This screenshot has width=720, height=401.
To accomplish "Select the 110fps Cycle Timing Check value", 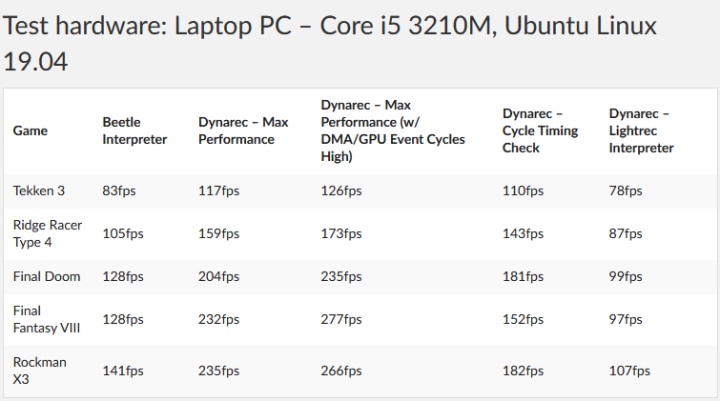I will 523,191.
